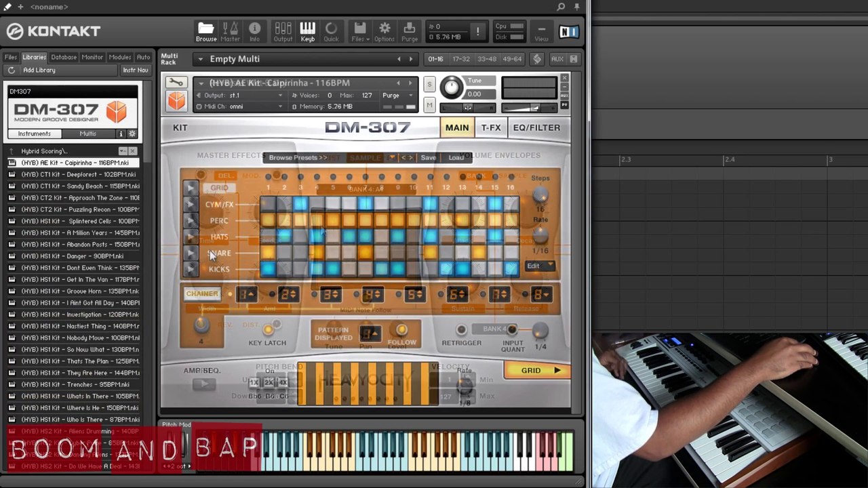Refresh the library list
Viewport: 868px width, 488px height.
[12, 70]
